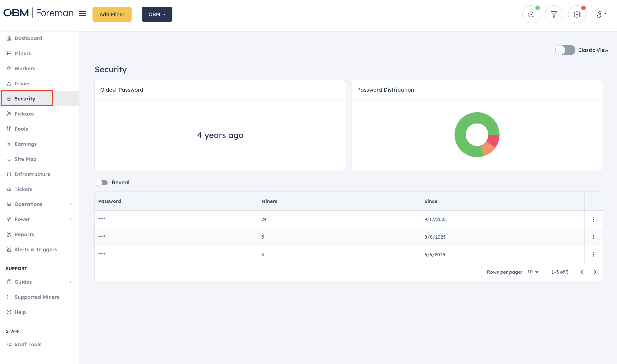The height and width of the screenshot is (364, 617).
Task: Click the Add Miner button
Action: point(112,14)
